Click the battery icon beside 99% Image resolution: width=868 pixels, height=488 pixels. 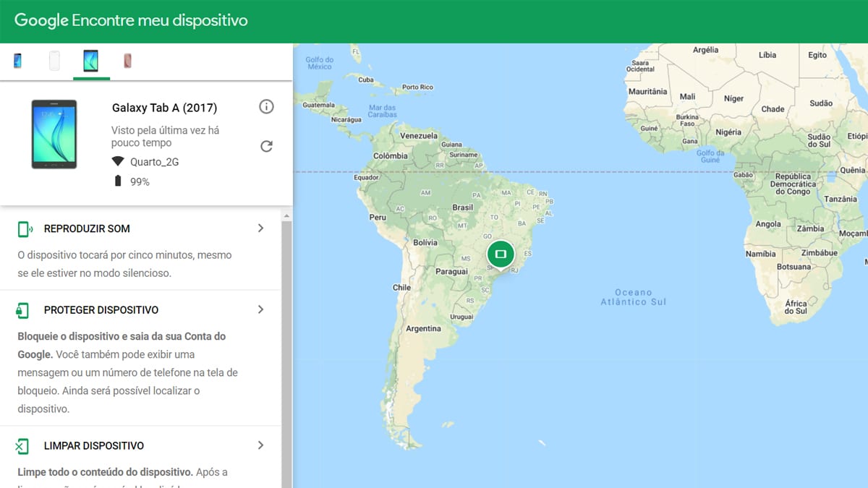pos(118,181)
